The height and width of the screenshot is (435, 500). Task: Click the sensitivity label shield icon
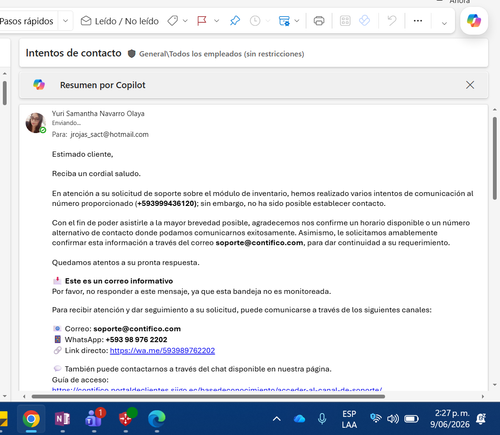(132, 53)
